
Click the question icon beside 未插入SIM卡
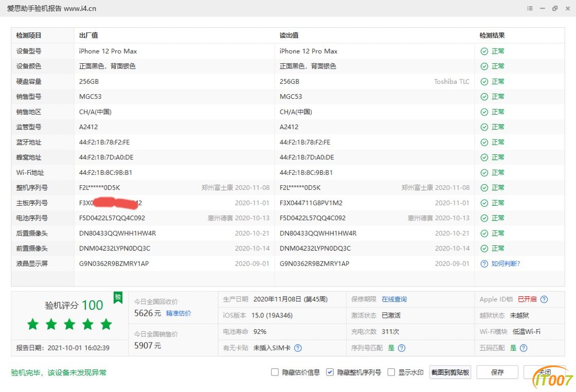tap(298, 348)
